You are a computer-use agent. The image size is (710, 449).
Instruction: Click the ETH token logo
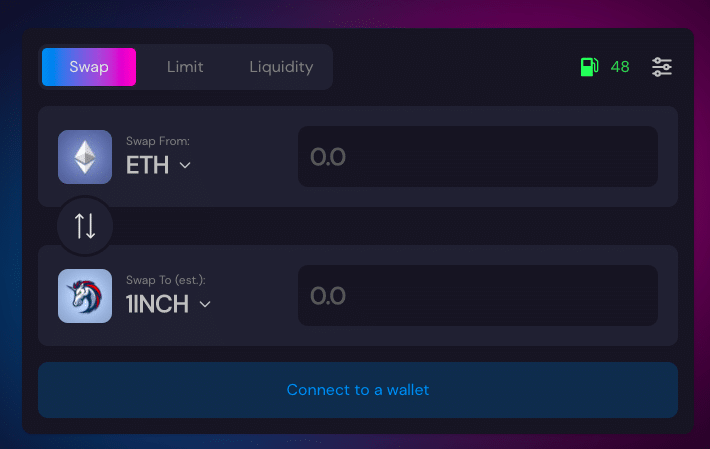85,157
